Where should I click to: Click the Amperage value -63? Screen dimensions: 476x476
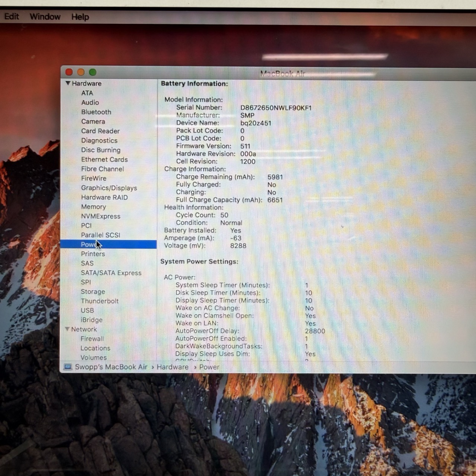coord(236,238)
